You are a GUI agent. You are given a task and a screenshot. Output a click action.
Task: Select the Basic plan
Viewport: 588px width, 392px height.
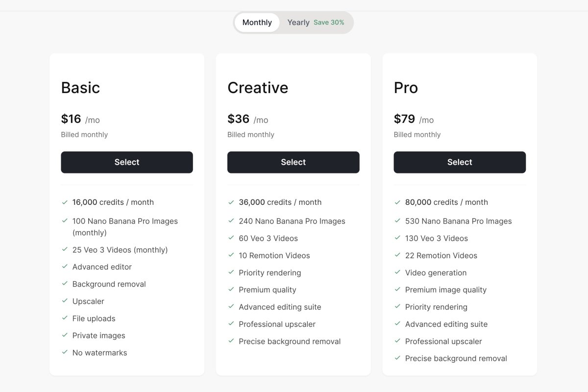127,162
